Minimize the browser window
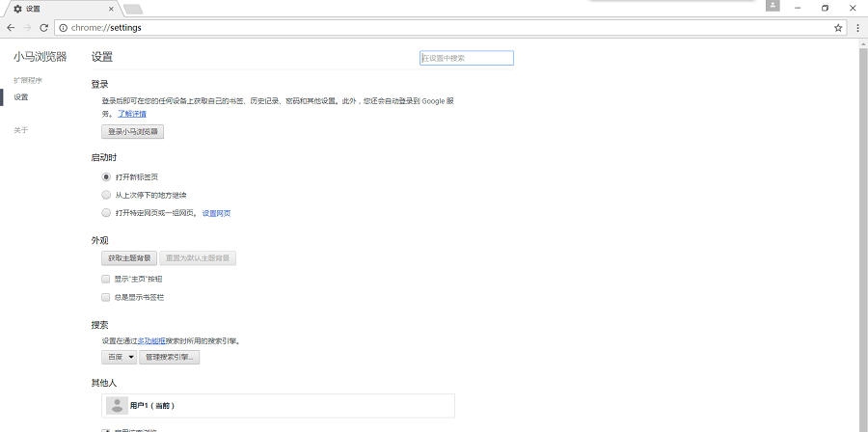Image resolution: width=868 pixels, height=432 pixels. pos(798,9)
